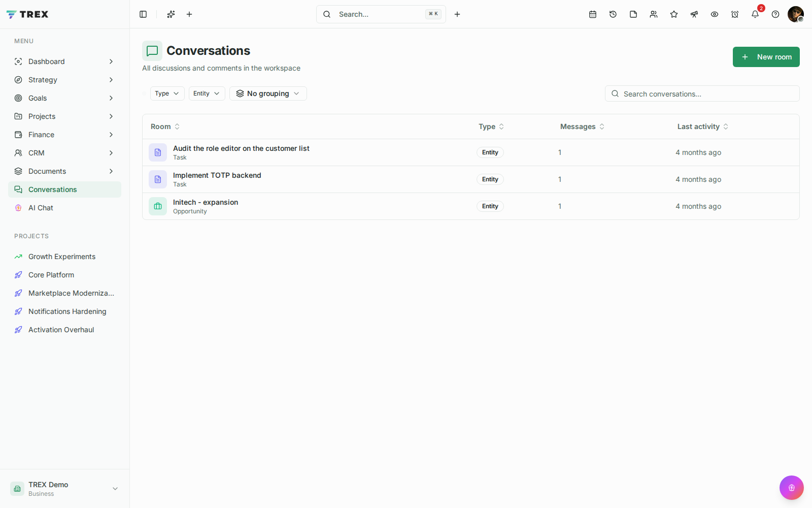Screen dimensions: 812x508
Task: Expand the CRM menu chevron
Action: (x=111, y=153)
